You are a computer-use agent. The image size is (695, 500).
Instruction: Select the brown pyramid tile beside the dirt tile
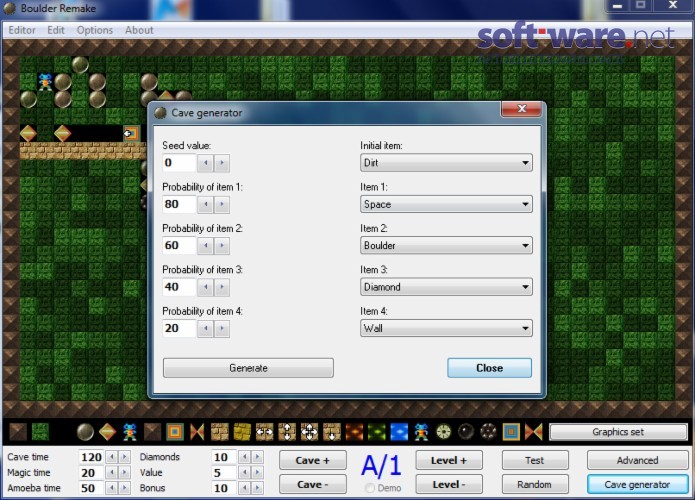(x=18, y=431)
